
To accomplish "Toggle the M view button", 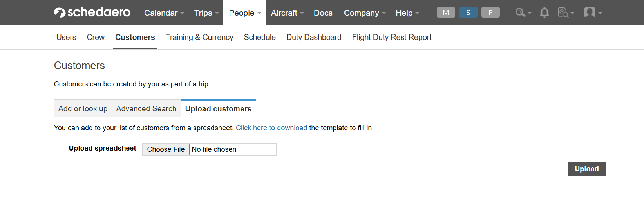I will click(x=446, y=13).
